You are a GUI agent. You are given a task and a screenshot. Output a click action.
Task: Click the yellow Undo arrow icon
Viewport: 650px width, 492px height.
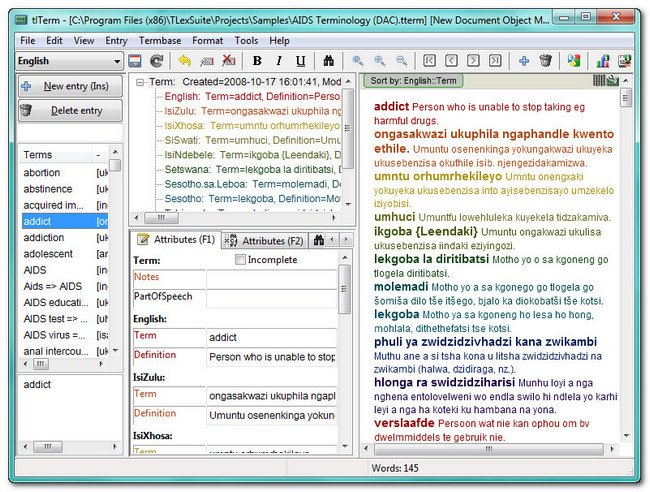185,61
